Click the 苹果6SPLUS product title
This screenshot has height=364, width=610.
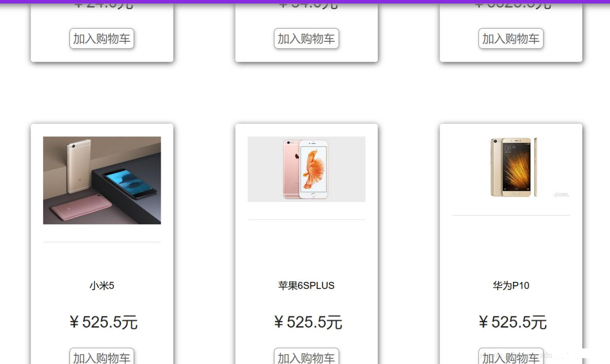(306, 286)
